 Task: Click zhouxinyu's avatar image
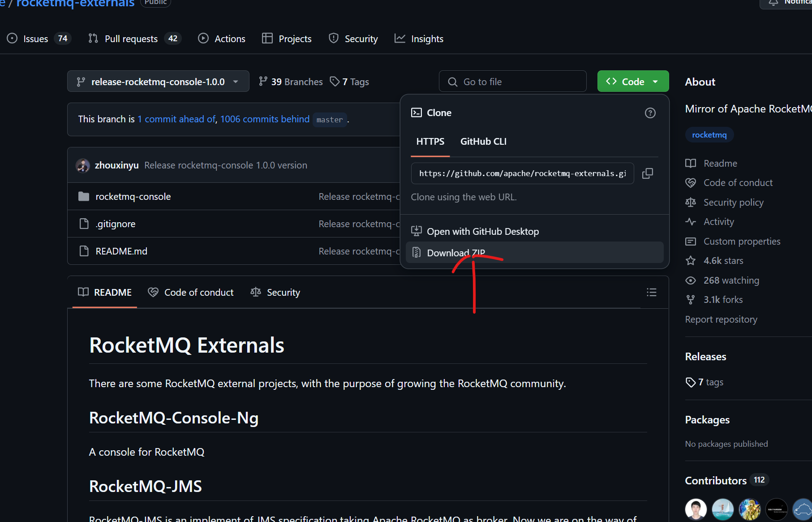83,165
